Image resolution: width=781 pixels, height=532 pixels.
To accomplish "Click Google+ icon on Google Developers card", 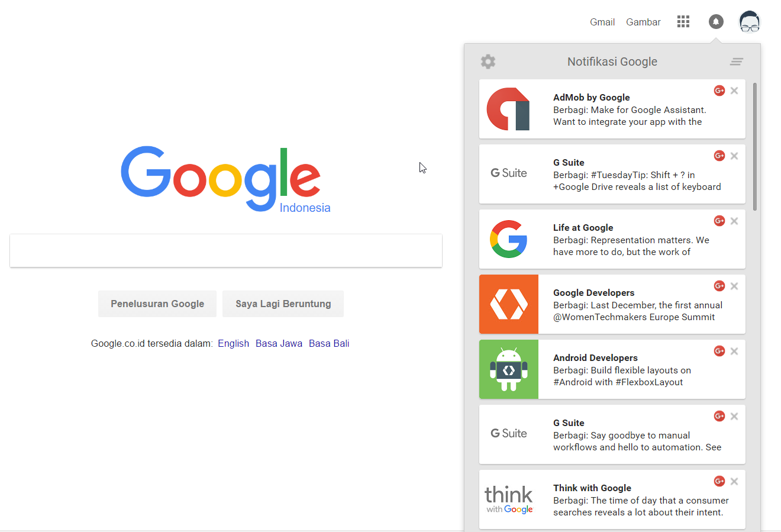I will (719, 286).
